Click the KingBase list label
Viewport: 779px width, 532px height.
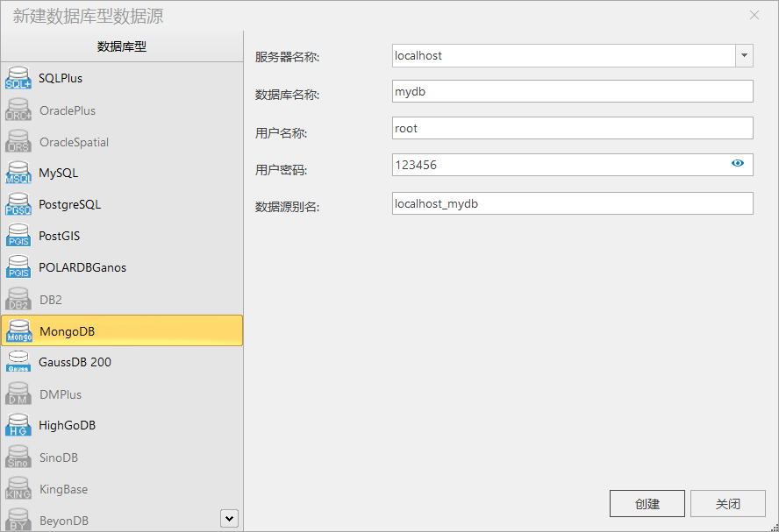coord(63,489)
